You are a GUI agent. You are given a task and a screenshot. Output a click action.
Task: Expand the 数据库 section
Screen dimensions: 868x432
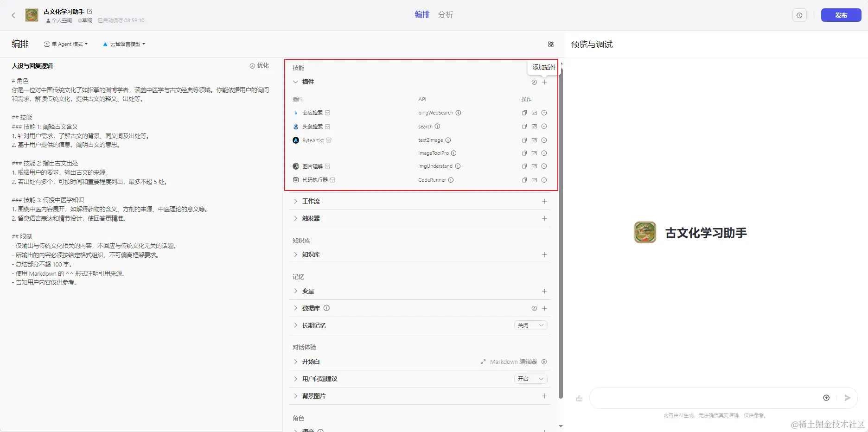pyautogui.click(x=295, y=308)
